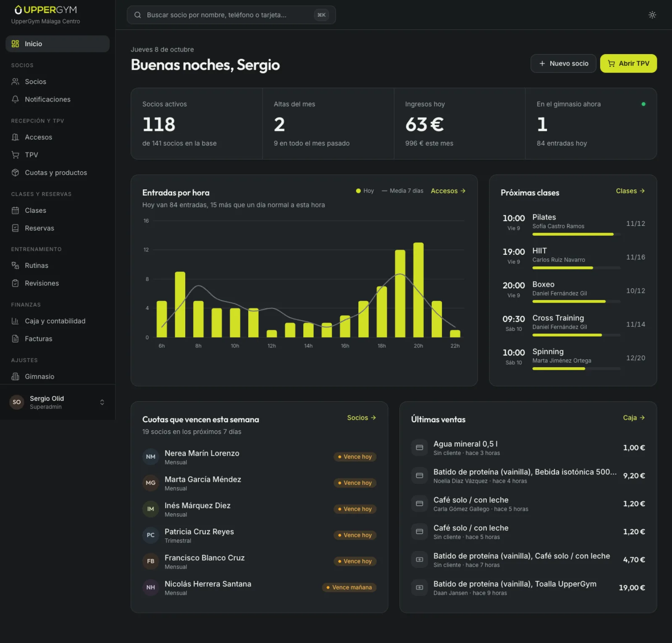This screenshot has width=672, height=643.
Task: Follow the Socios link in Cuotas panel
Action: [x=361, y=417]
